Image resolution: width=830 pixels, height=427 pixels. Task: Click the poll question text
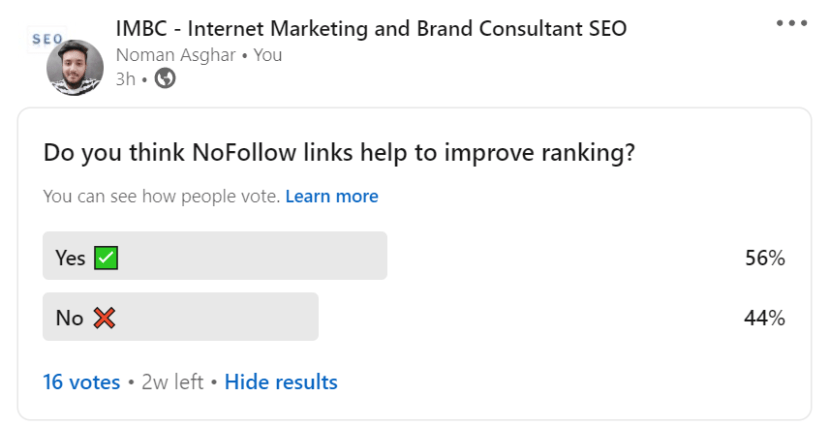[339, 153]
